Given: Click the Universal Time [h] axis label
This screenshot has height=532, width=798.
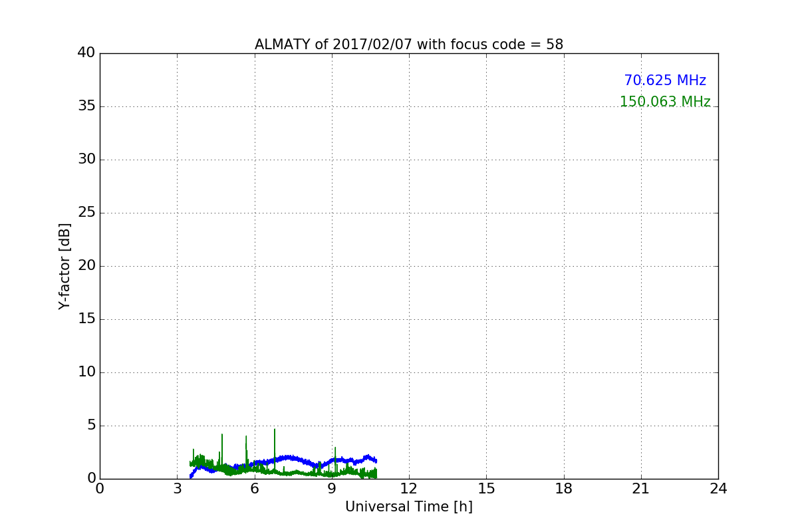Looking at the screenshot, I should coord(409,507).
